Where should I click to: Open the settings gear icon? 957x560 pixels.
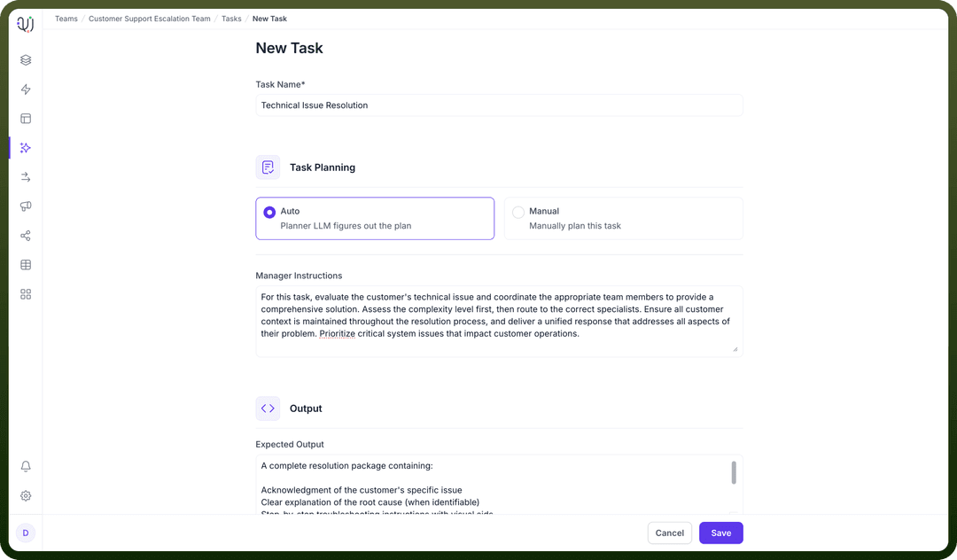pos(26,496)
